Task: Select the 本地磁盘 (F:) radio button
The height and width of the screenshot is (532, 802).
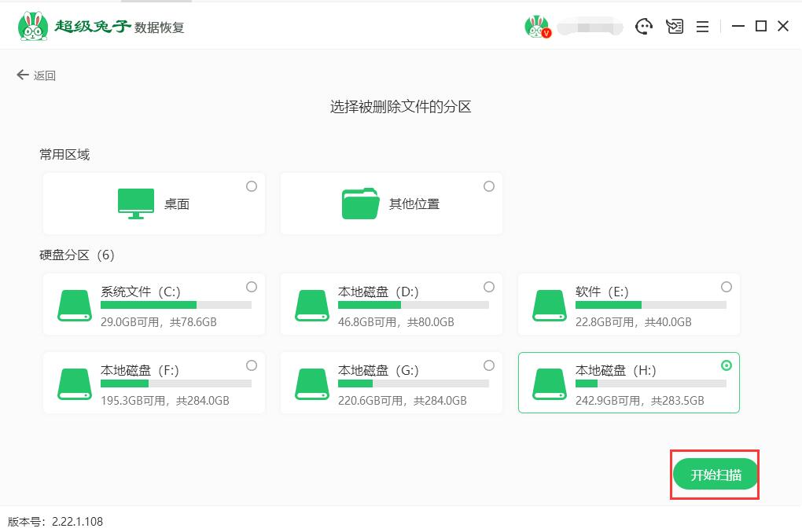Action: tap(252, 365)
